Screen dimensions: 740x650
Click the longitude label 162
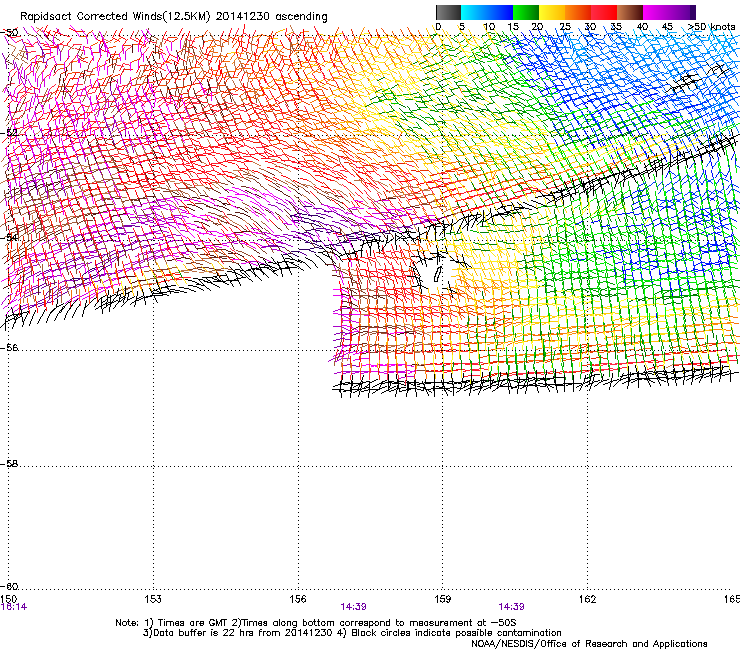tap(587, 599)
